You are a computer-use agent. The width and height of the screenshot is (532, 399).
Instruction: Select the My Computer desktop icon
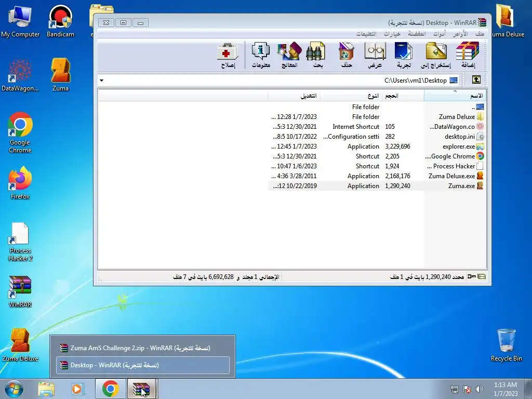[20, 21]
